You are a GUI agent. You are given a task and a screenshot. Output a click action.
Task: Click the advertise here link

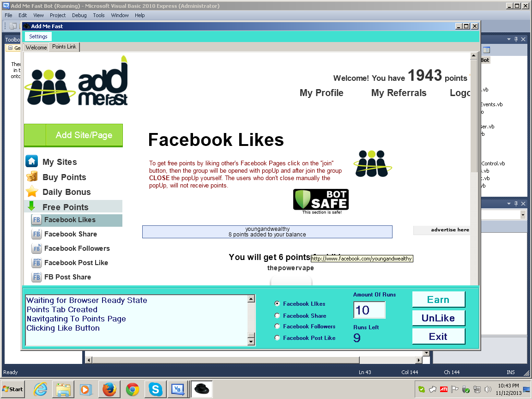[x=450, y=230]
